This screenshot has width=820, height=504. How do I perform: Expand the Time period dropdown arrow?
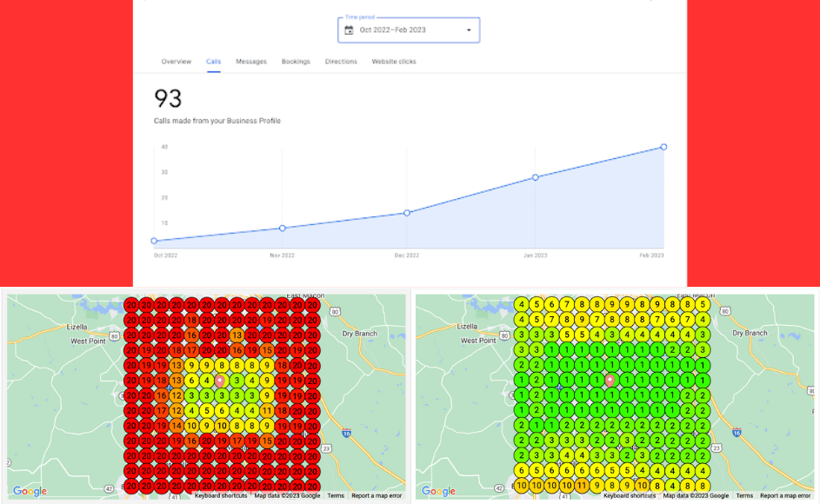click(469, 30)
